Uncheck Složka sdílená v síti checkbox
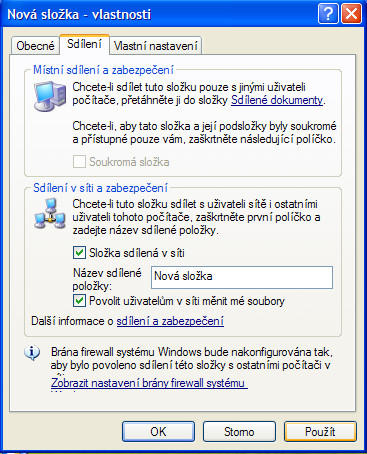Image resolution: width=367 pixels, height=454 pixels. (x=79, y=253)
